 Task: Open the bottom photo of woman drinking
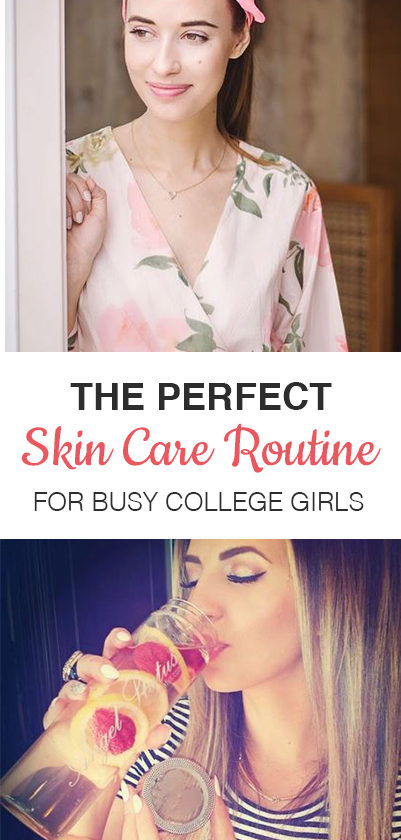click(x=201, y=689)
